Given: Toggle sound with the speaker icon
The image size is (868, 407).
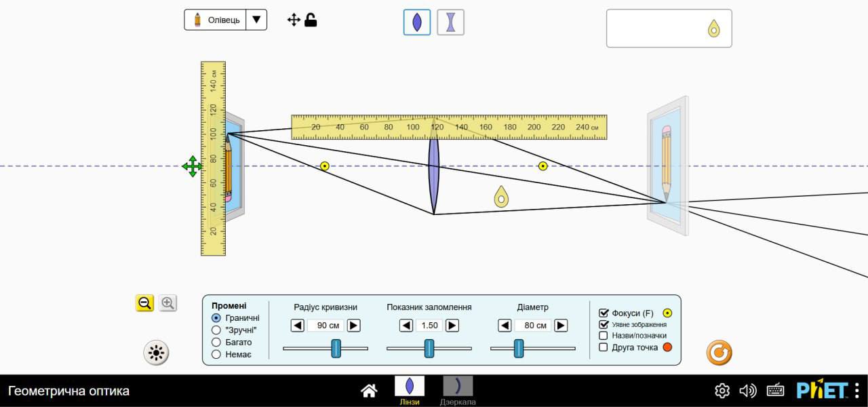Looking at the screenshot, I should (x=748, y=391).
